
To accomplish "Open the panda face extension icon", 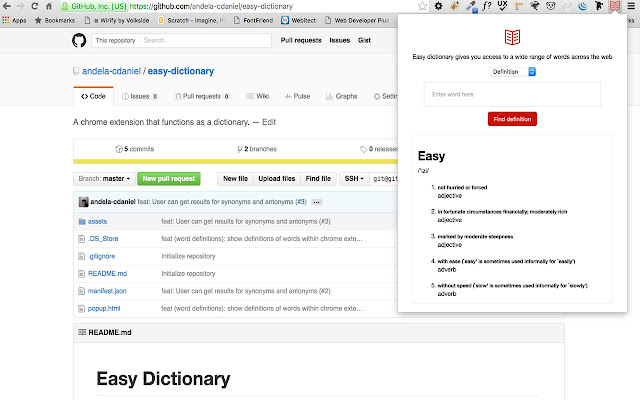I will point(551,6).
